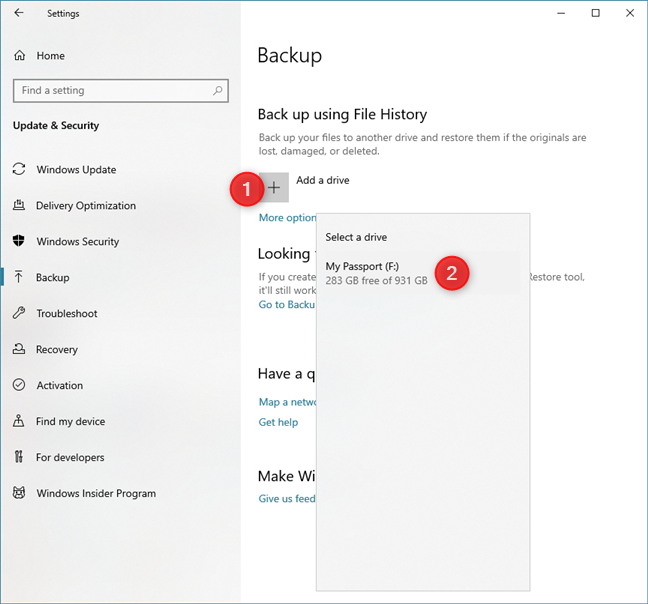The image size is (648, 604).
Task: Focus the Find a setting search box
Action: click(x=121, y=90)
